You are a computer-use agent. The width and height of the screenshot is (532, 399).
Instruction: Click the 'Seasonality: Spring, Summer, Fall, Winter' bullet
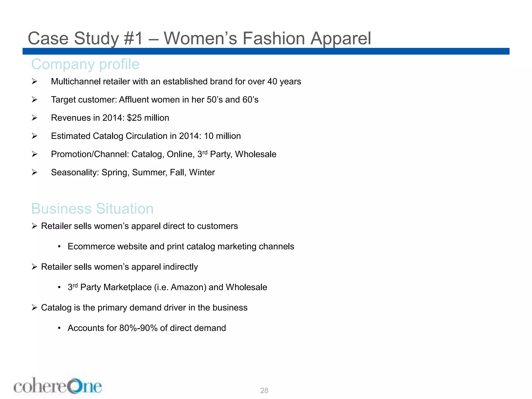tap(133, 172)
